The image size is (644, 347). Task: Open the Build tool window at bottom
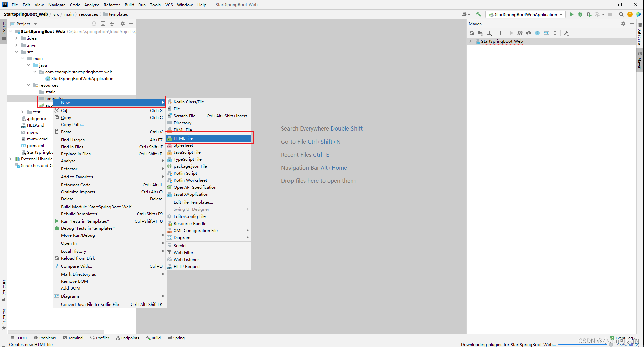tap(153, 338)
